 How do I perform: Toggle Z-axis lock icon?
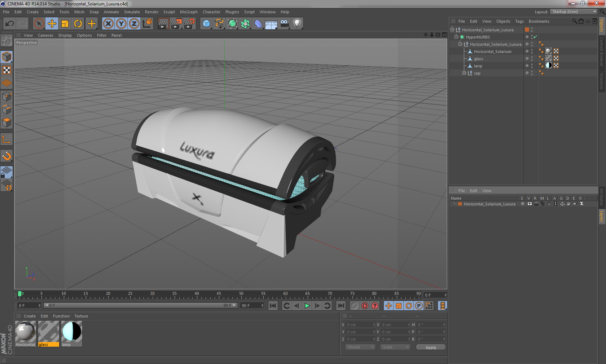tap(134, 24)
